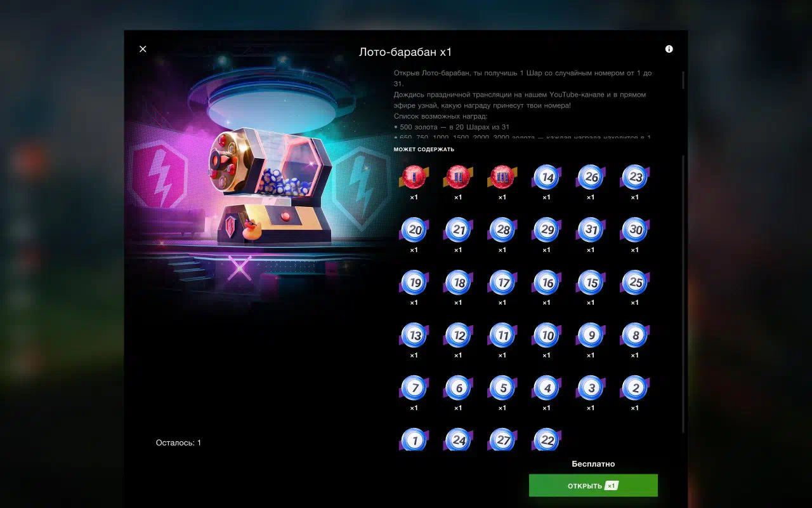The height and width of the screenshot is (508, 812).
Task: Select the blue ball numbered 23
Action: coord(635,177)
